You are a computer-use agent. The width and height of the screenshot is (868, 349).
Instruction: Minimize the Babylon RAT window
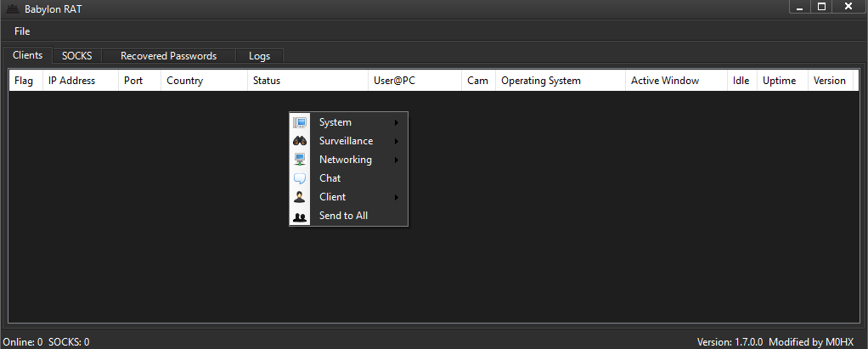point(799,7)
